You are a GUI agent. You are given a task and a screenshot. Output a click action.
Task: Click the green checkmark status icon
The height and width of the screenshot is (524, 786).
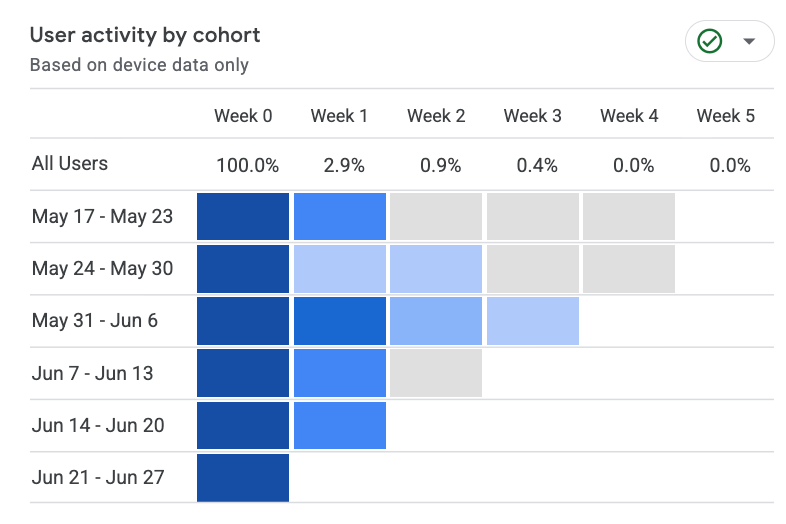[x=709, y=41]
